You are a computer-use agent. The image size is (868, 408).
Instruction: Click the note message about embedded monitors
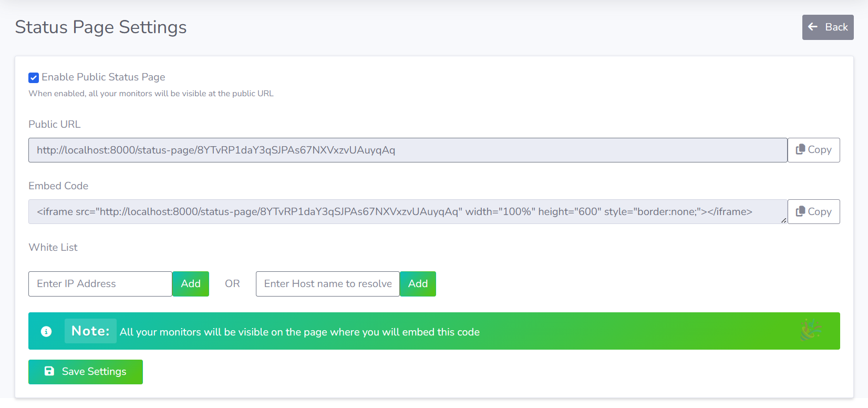tap(299, 332)
